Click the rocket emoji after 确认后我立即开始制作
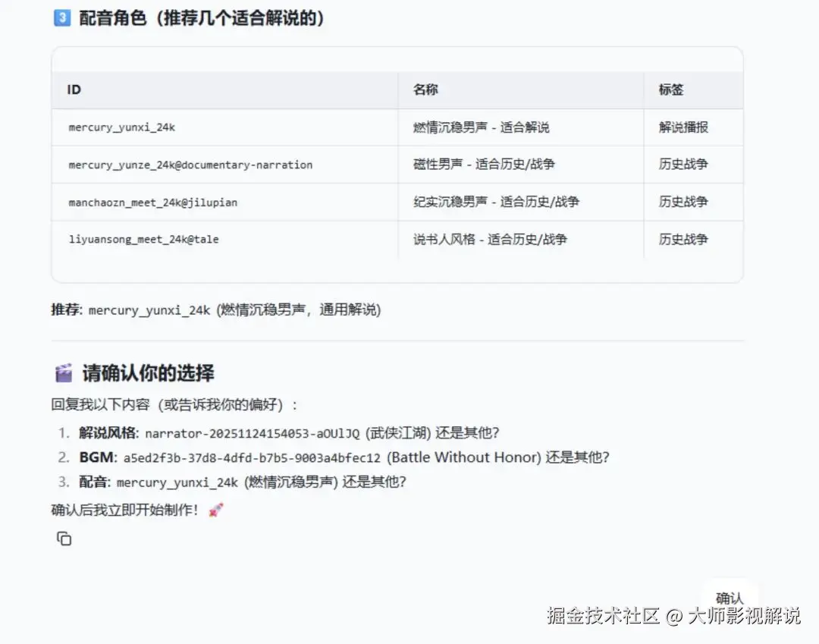 (215, 510)
